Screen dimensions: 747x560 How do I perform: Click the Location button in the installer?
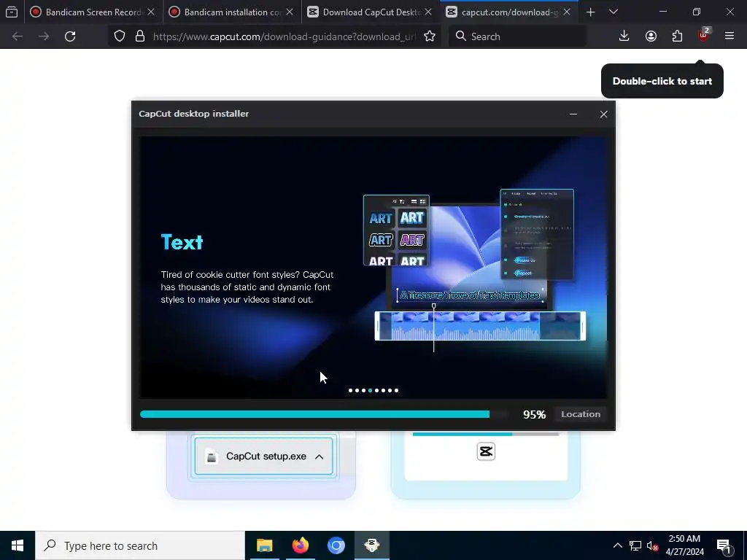tap(580, 414)
